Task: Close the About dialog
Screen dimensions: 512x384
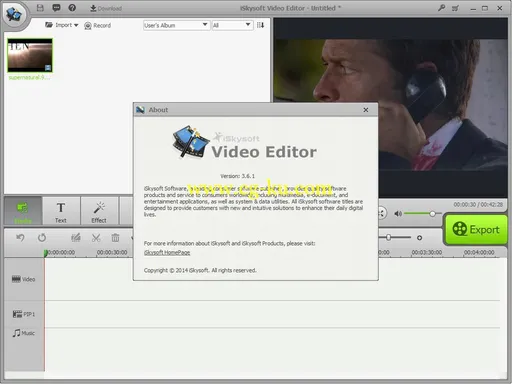Action: (366, 110)
